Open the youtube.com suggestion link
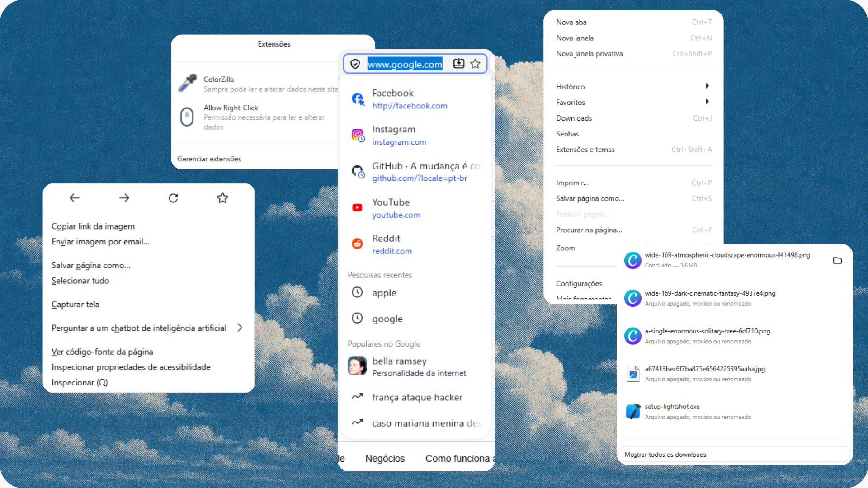 pos(396,215)
